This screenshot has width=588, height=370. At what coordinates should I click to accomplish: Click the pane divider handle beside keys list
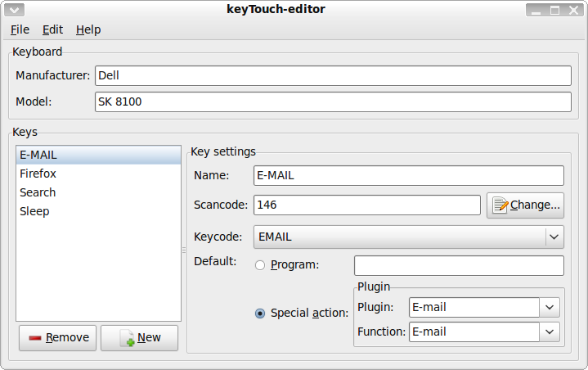coord(184,249)
